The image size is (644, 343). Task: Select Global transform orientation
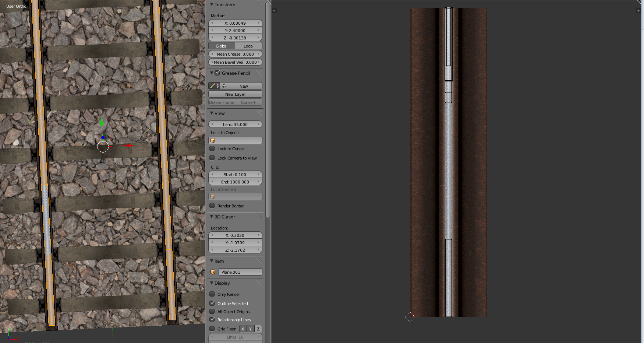[222, 46]
